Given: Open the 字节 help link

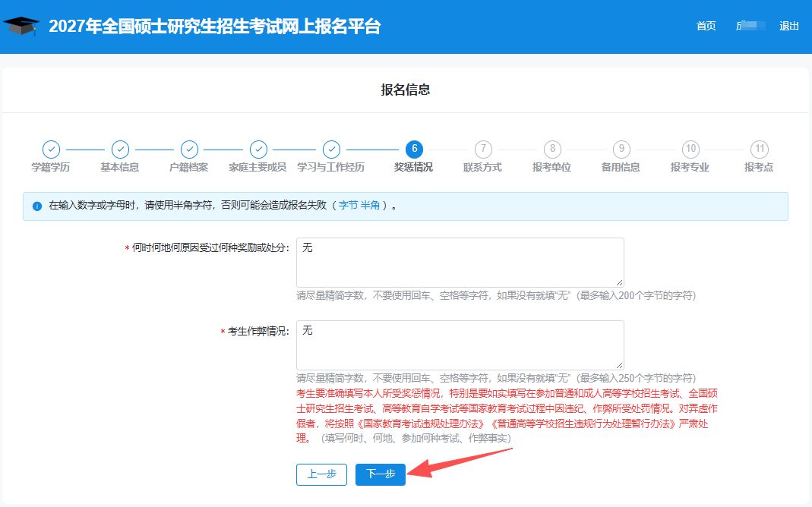Looking at the screenshot, I should pos(348,206).
